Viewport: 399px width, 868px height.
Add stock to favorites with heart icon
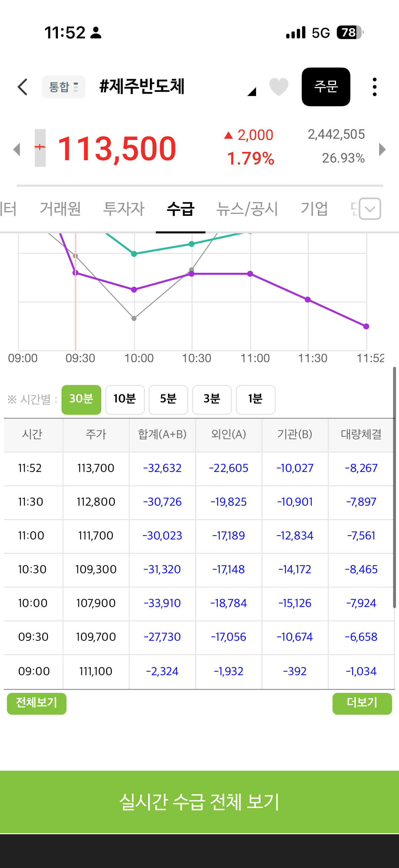tap(279, 87)
